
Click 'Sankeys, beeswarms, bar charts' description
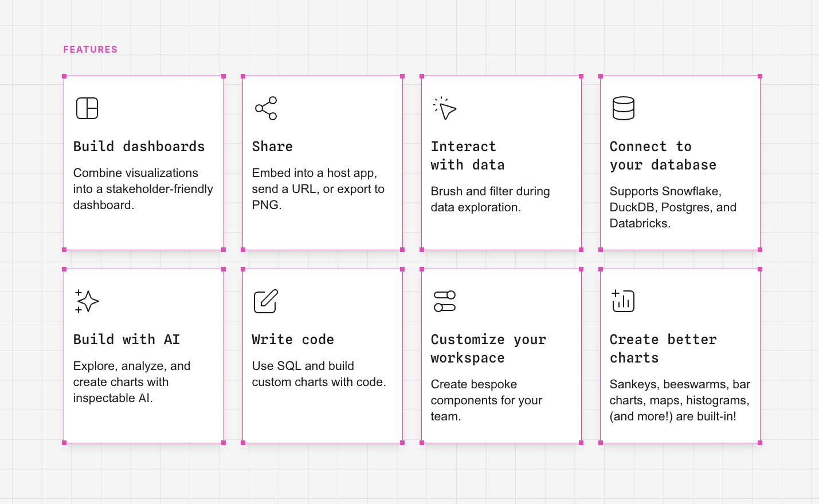coord(680,400)
